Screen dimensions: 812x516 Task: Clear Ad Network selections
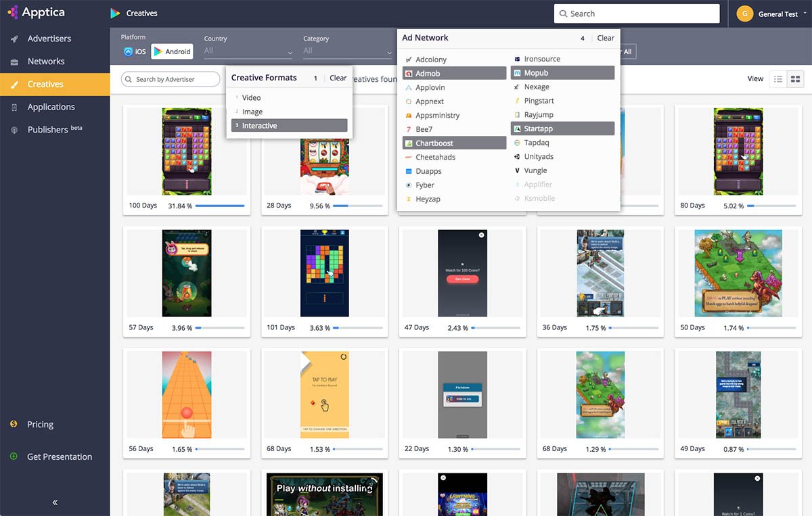(606, 38)
